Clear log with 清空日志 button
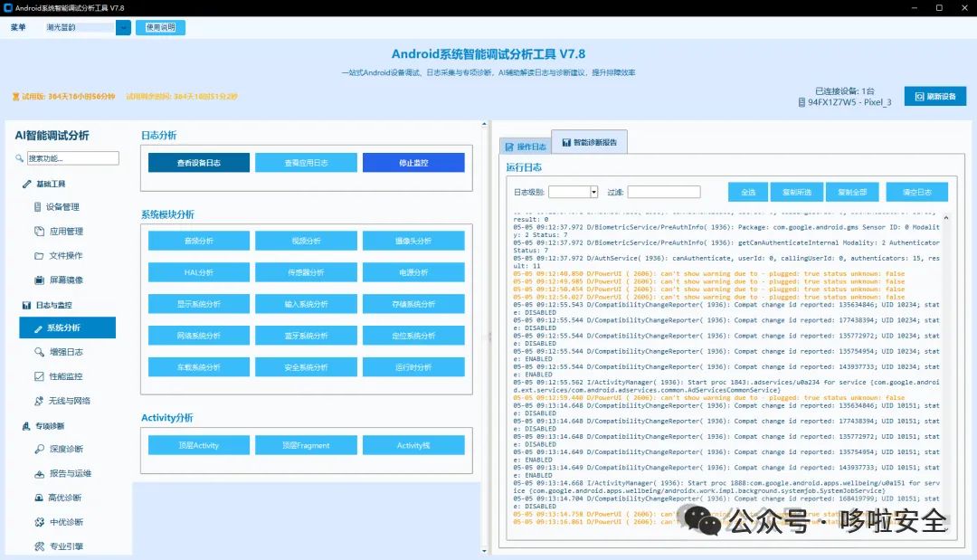977x560 pixels. click(x=917, y=192)
